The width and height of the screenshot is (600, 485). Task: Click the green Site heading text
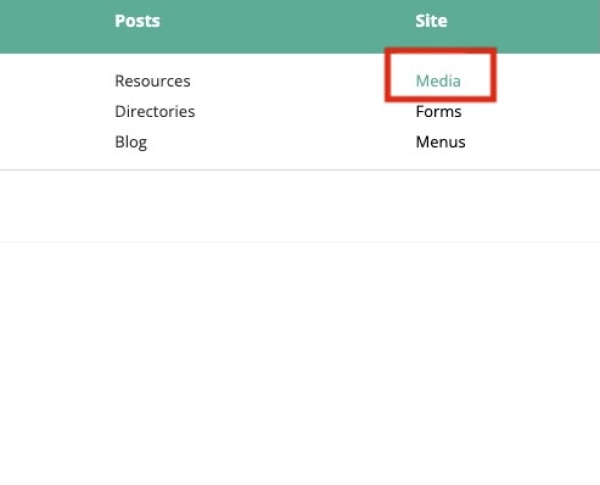click(x=431, y=21)
